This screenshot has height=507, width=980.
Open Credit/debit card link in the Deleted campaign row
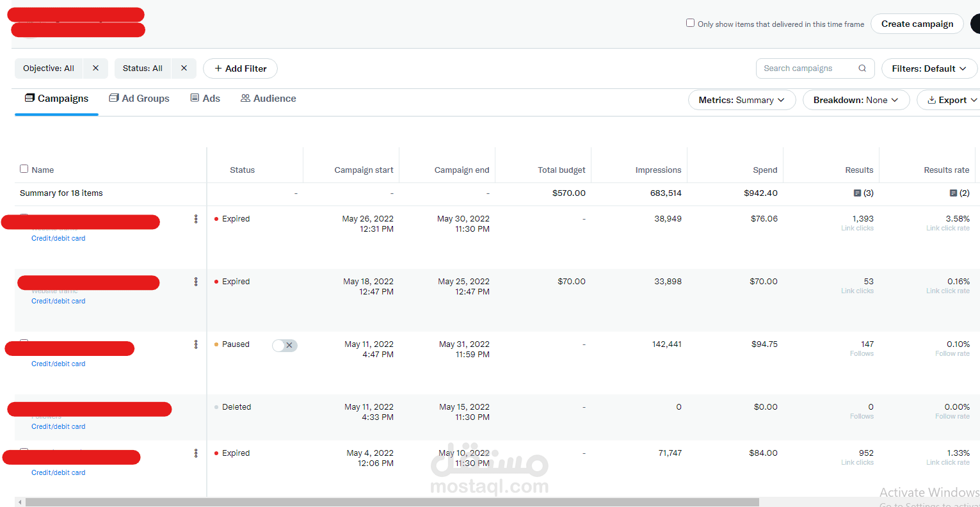pyautogui.click(x=58, y=426)
